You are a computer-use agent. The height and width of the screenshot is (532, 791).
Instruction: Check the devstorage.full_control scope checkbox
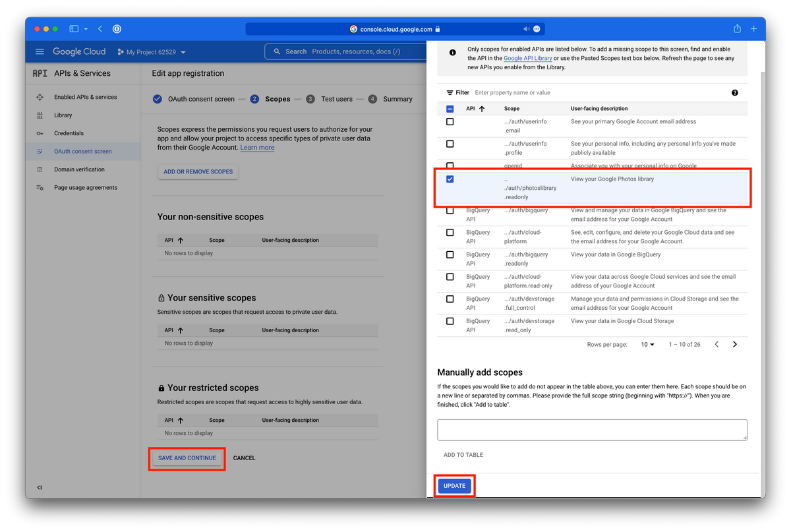pyautogui.click(x=450, y=299)
